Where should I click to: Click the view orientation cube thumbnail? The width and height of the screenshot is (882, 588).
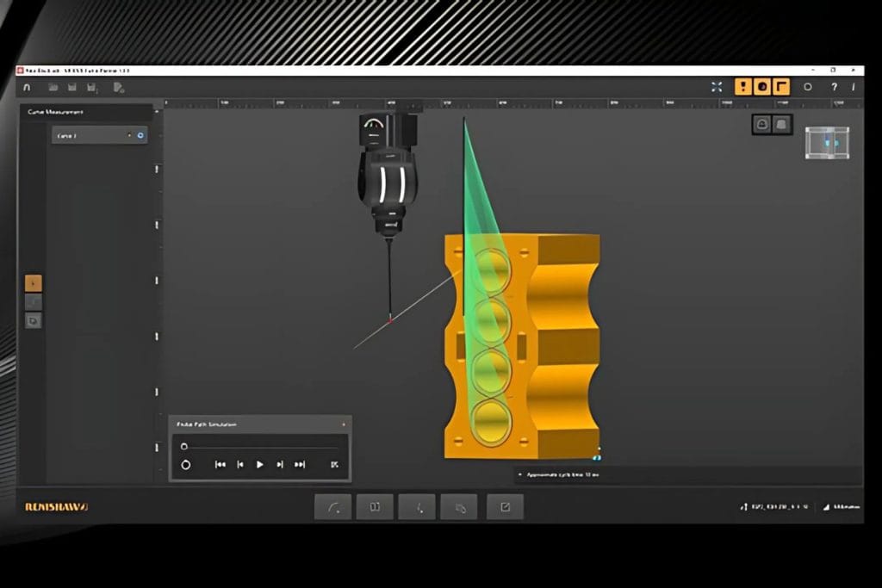827,142
